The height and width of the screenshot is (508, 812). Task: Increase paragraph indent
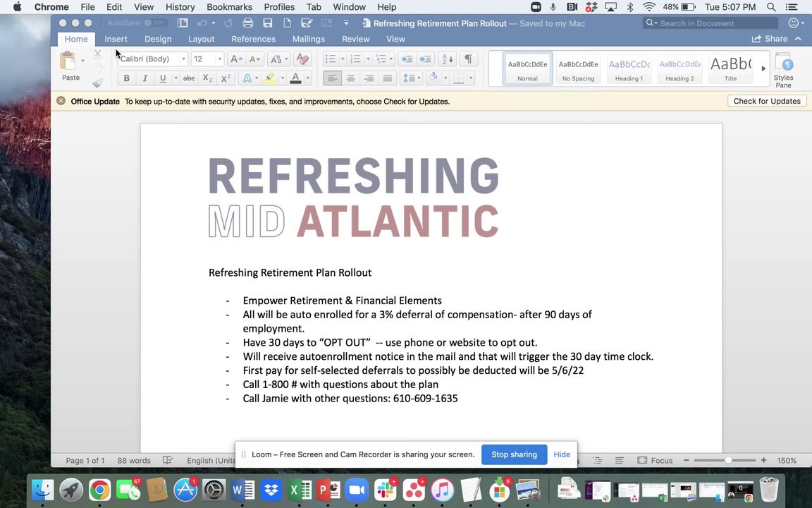tap(425, 59)
